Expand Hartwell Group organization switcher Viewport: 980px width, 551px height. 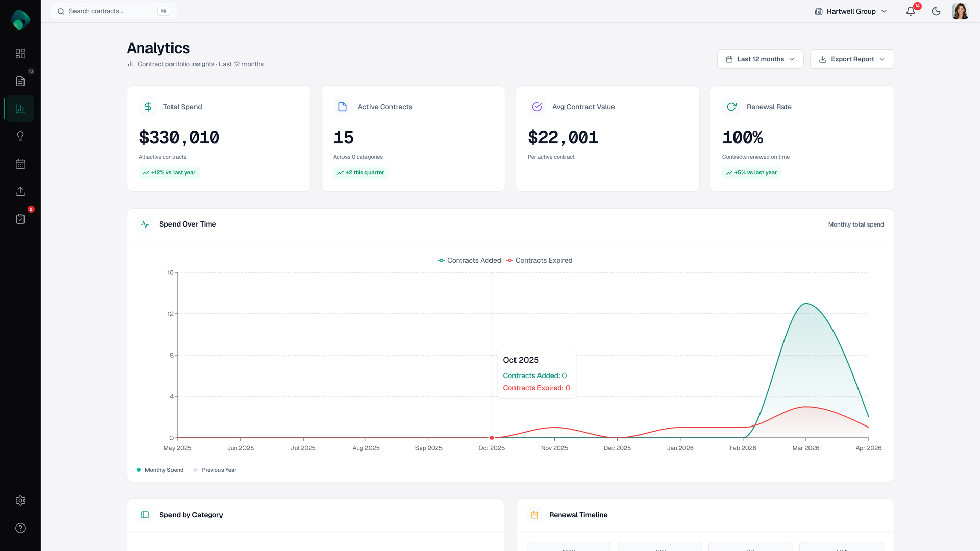coord(851,11)
